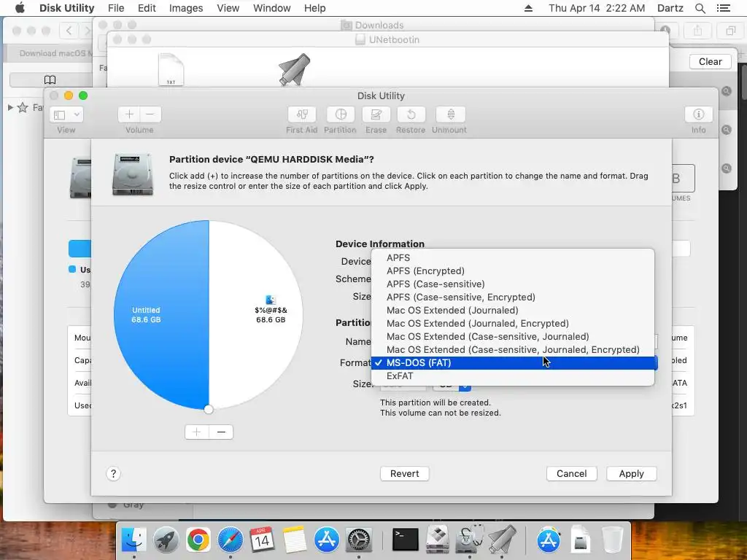
Task: Expand the Favorites disclosure triangle
Action: (10, 108)
